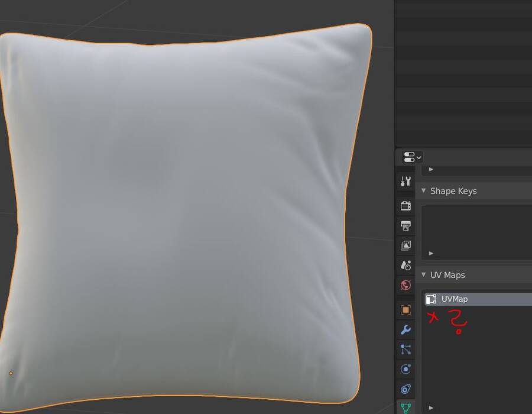The height and width of the screenshot is (414, 532).
Task: Open the Particles properties tab
Action: (406, 349)
